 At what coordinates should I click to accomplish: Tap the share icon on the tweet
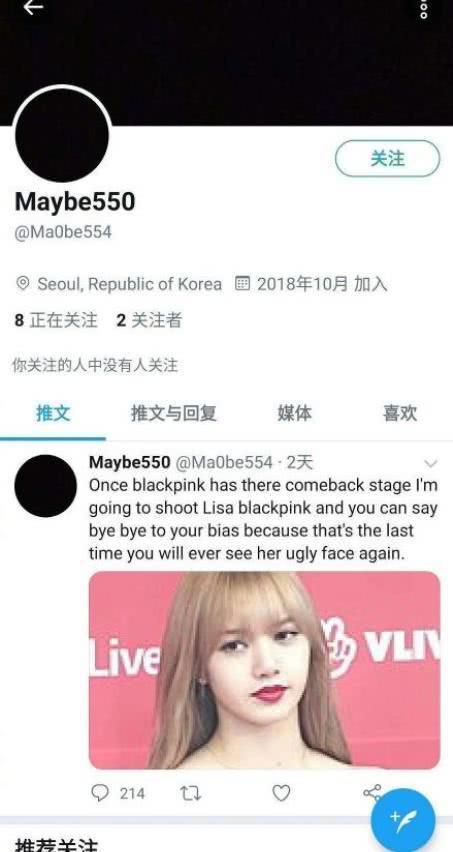pos(372,792)
